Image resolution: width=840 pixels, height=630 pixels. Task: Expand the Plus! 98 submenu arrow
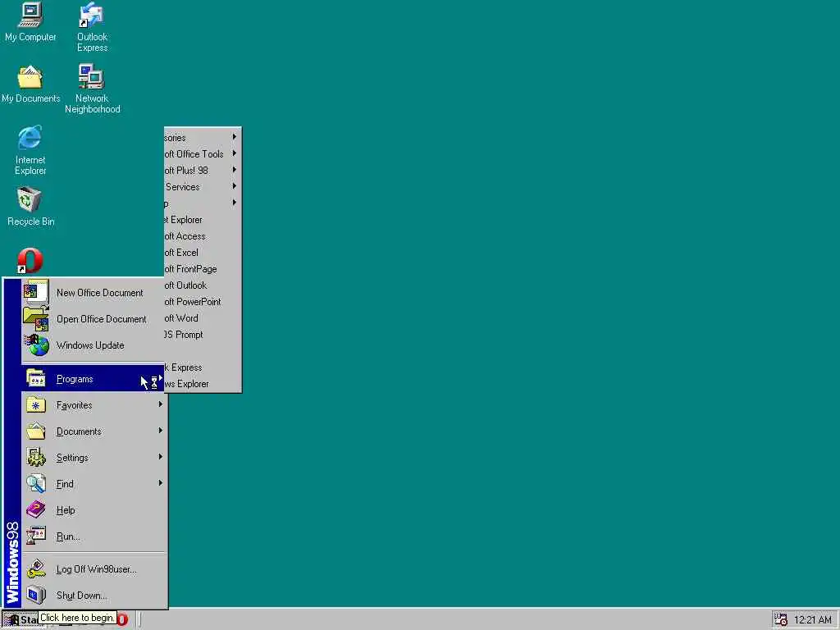click(234, 170)
